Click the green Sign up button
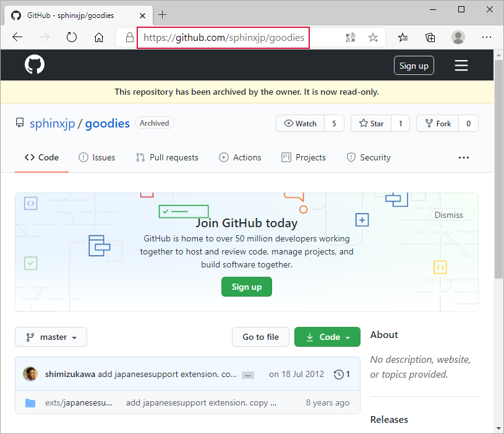The width and height of the screenshot is (504, 434). coord(247,287)
